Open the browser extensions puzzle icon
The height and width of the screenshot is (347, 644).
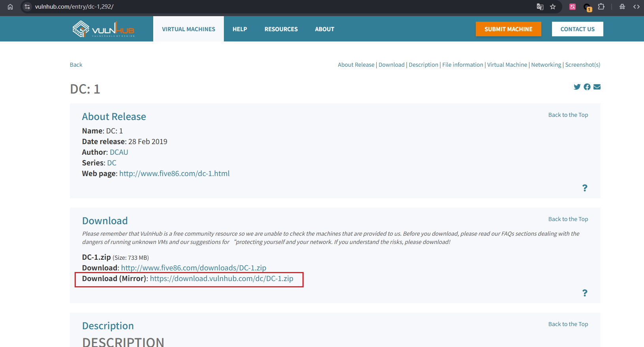(601, 7)
